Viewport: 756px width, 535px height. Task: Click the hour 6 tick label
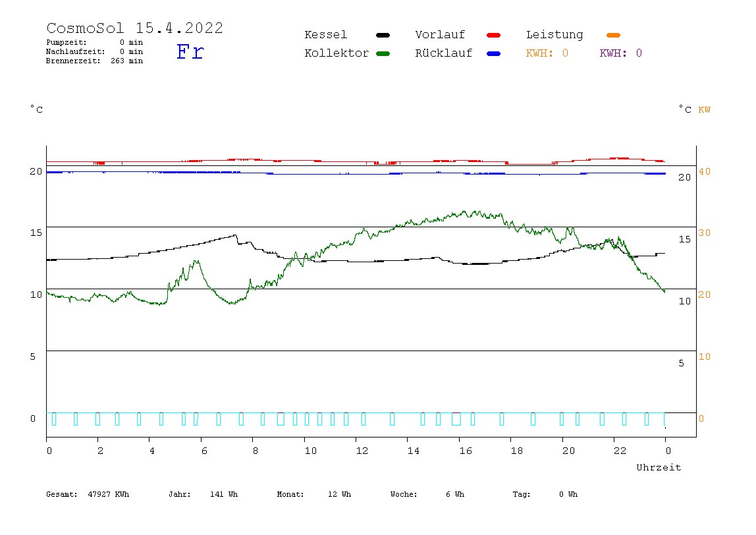[x=204, y=451]
